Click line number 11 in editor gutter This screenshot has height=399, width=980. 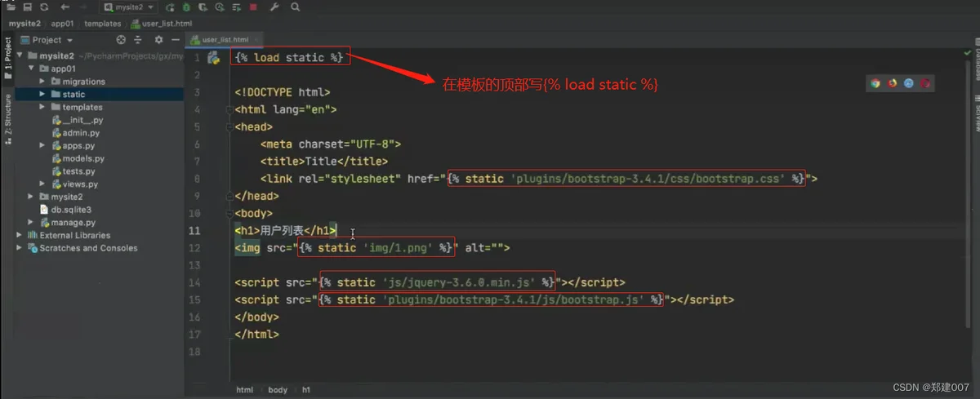tap(194, 230)
